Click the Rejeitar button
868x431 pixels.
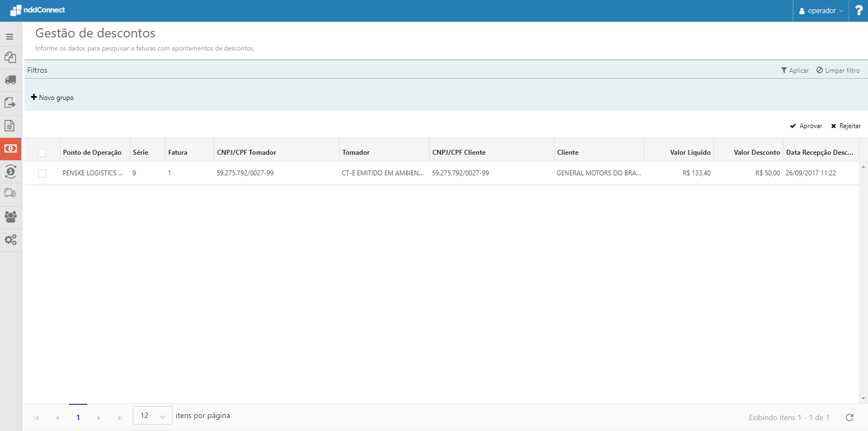click(x=846, y=126)
